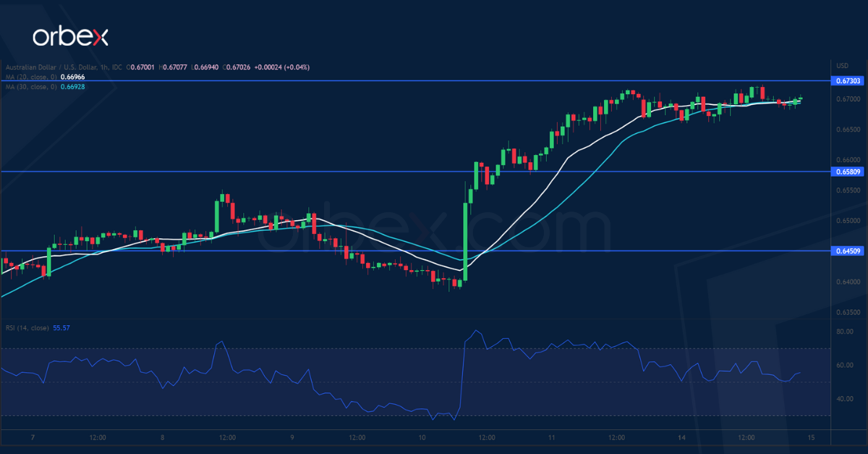This screenshot has width=868, height=454.
Task: Click the MA 20 value 0.66966
Action: [72, 77]
